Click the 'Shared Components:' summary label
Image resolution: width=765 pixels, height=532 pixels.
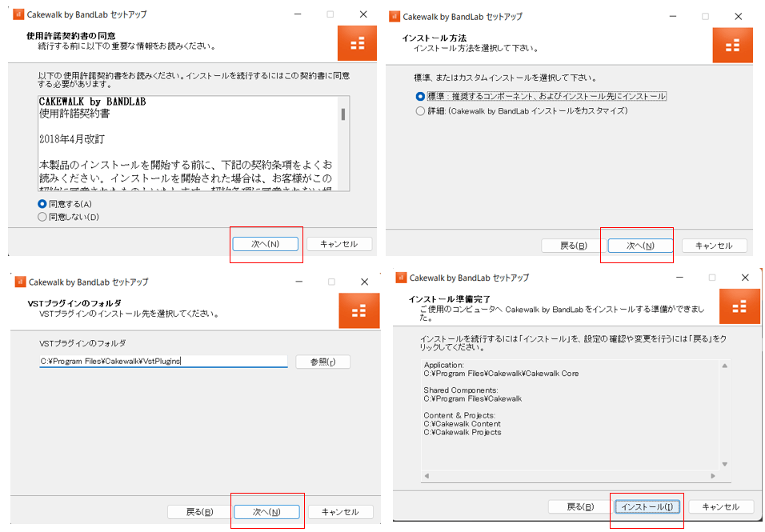(461, 390)
